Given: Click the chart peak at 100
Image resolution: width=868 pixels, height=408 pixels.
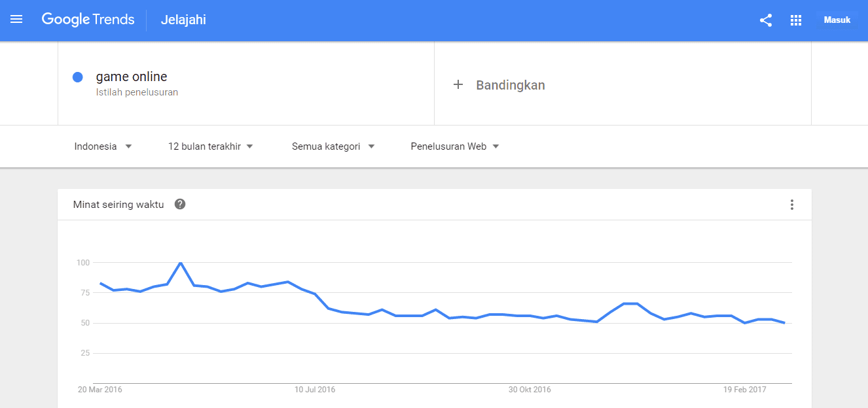Looking at the screenshot, I should tap(181, 263).
